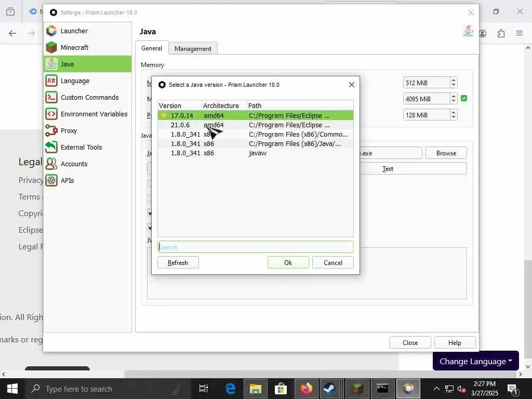The image size is (532, 399).
Task: Focus the Search field in Java dialog
Action: pos(255,247)
